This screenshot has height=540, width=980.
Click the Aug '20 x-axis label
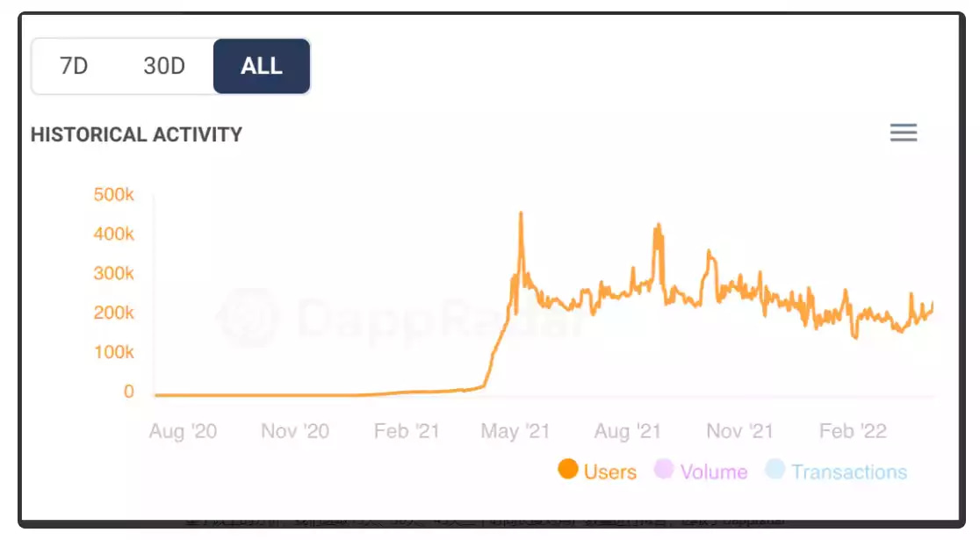[x=183, y=431]
